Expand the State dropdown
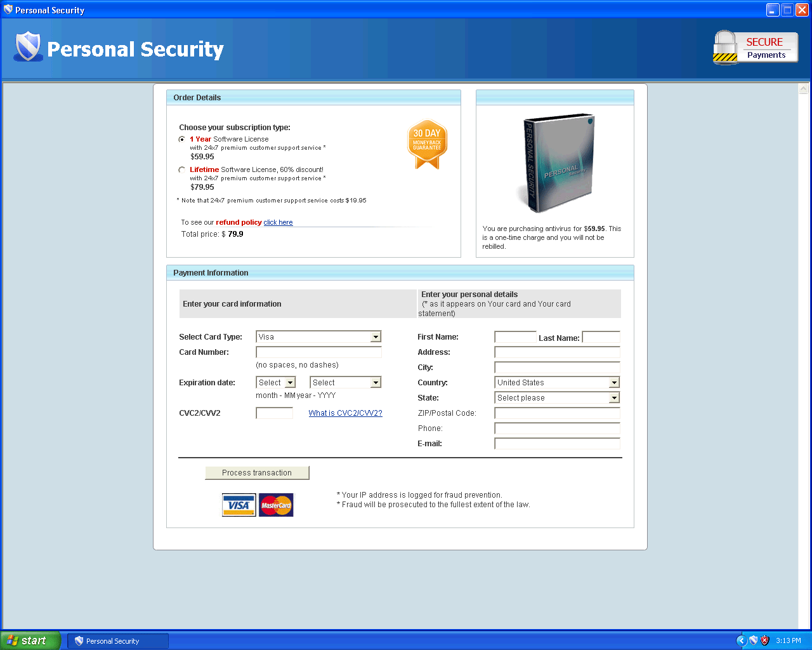This screenshot has height=650, width=812. coord(613,398)
